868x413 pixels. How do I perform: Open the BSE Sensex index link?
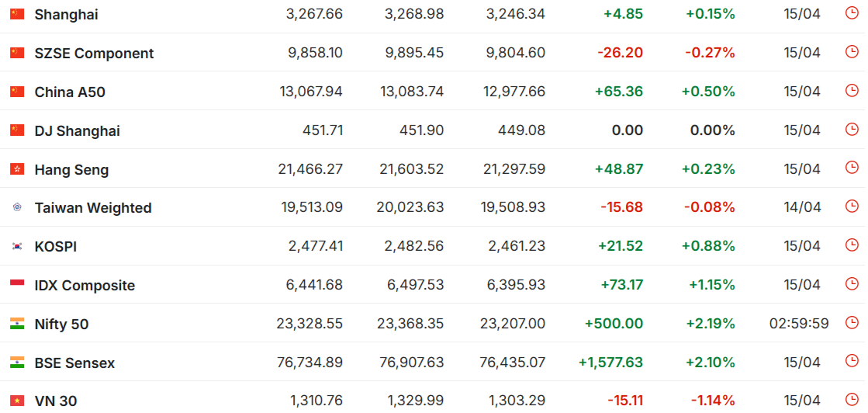[74, 363]
